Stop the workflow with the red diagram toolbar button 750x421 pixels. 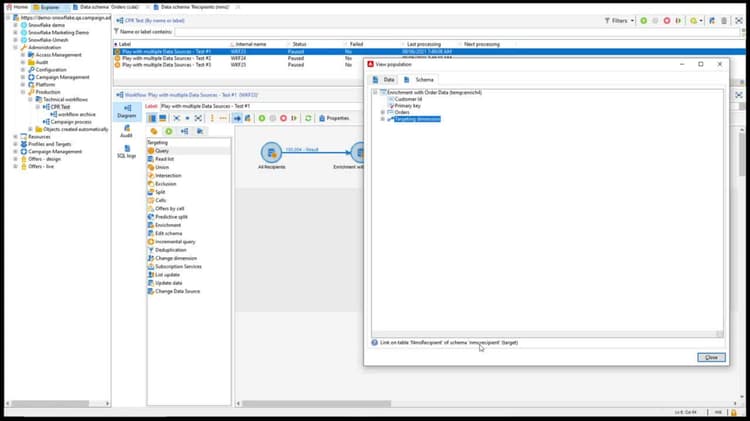coord(283,118)
